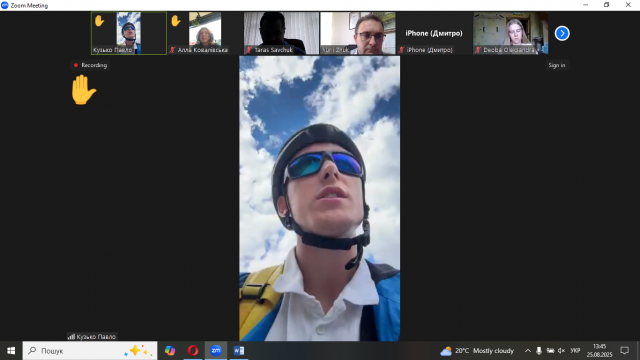Click raised hand icon on Алла Ковалівська tile
This screenshot has height=360, width=640.
[x=176, y=21]
